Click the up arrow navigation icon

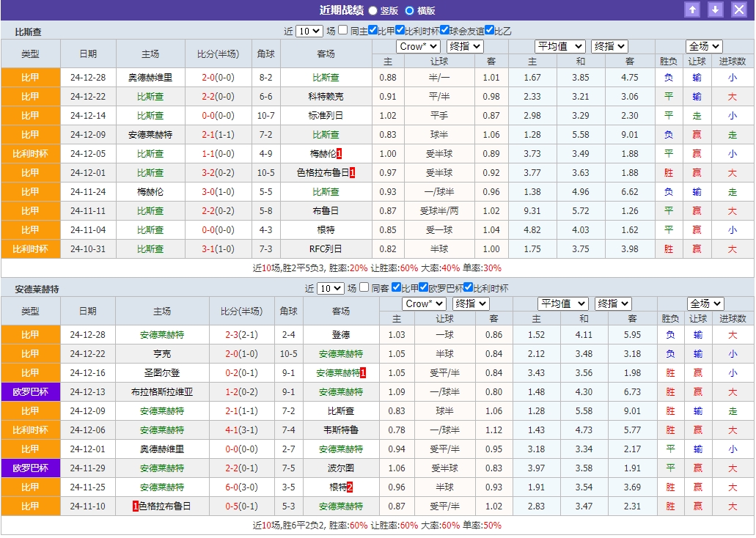tap(692, 10)
